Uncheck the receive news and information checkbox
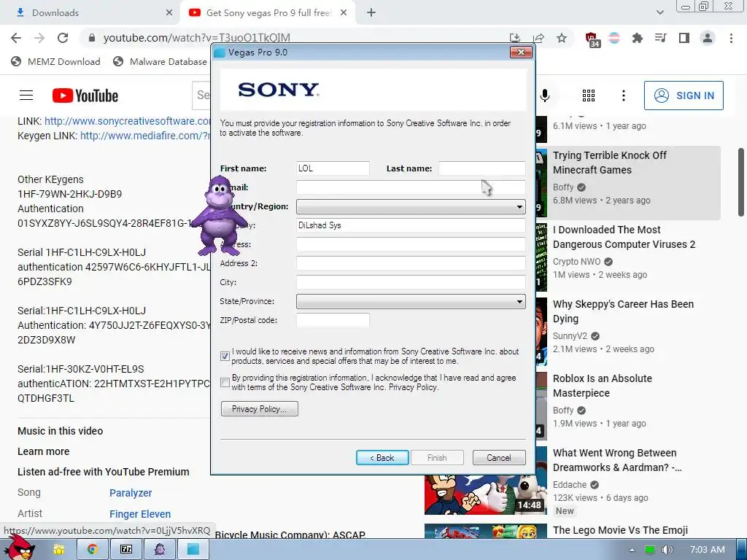The image size is (747, 560). [x=225, y=356]
